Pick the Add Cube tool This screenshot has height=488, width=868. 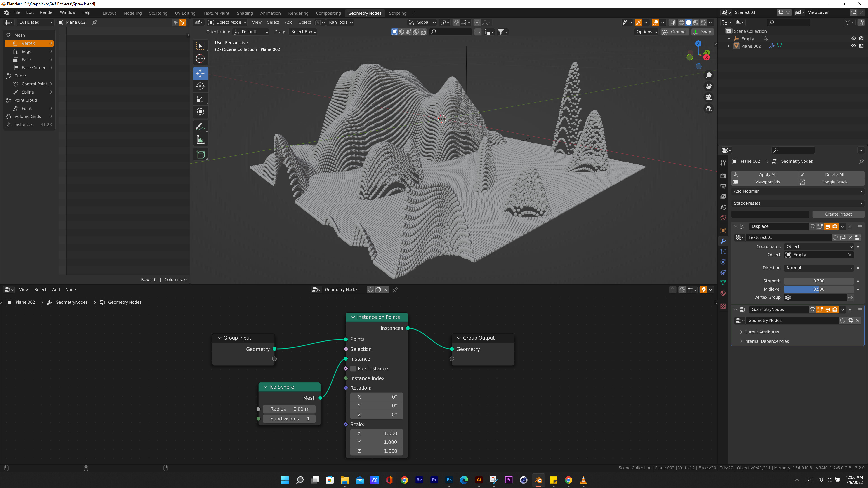click(200, 154)
